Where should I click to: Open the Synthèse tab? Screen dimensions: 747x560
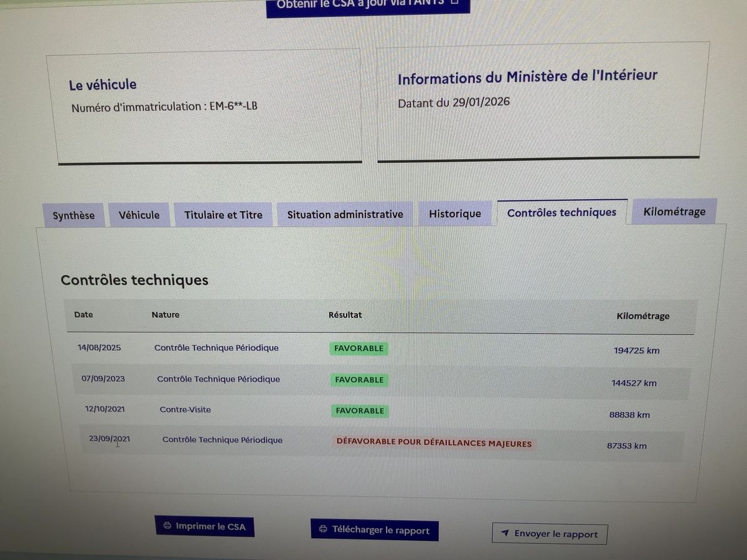coord(73,215)
